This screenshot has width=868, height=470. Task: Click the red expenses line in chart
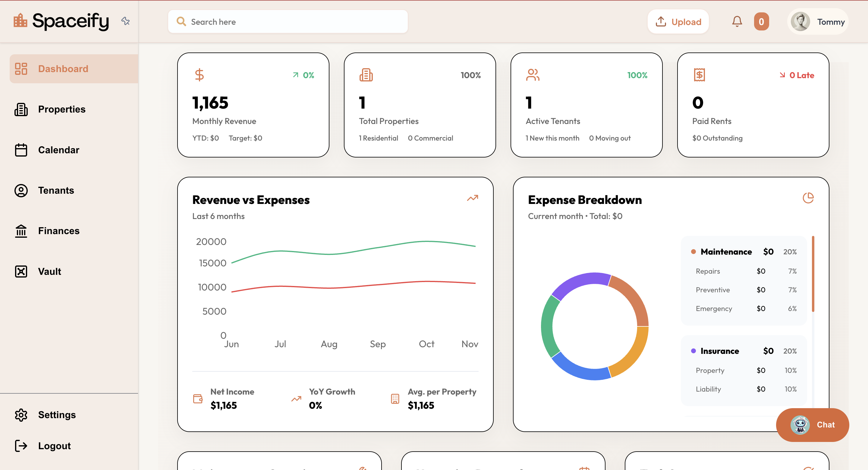click(354, 286)
